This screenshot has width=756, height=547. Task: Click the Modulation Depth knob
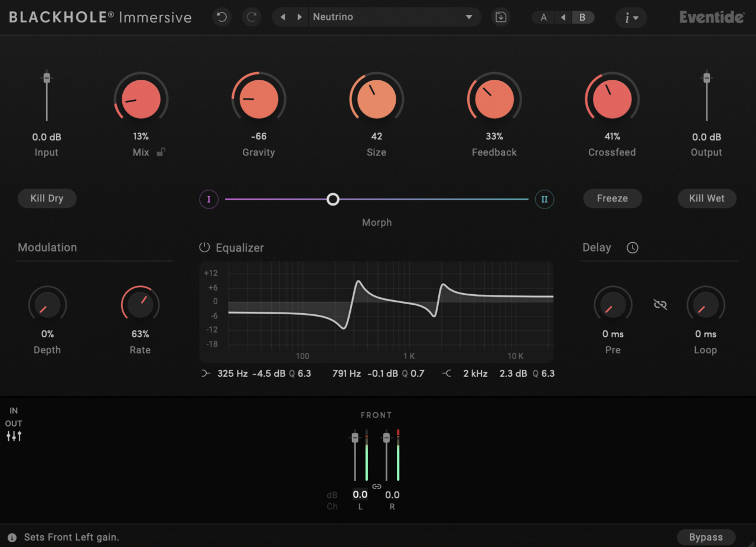pyautogui.click(x=47, y=305)
